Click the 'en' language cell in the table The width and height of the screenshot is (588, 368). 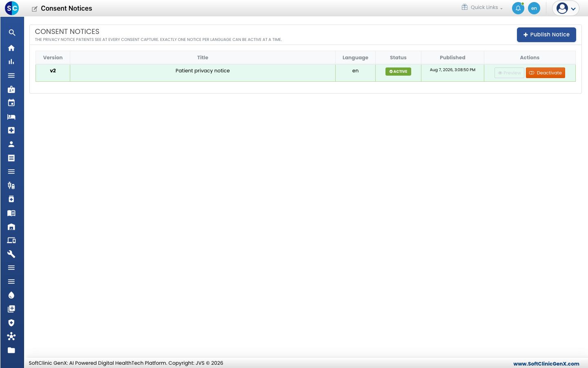pos(355,73)
